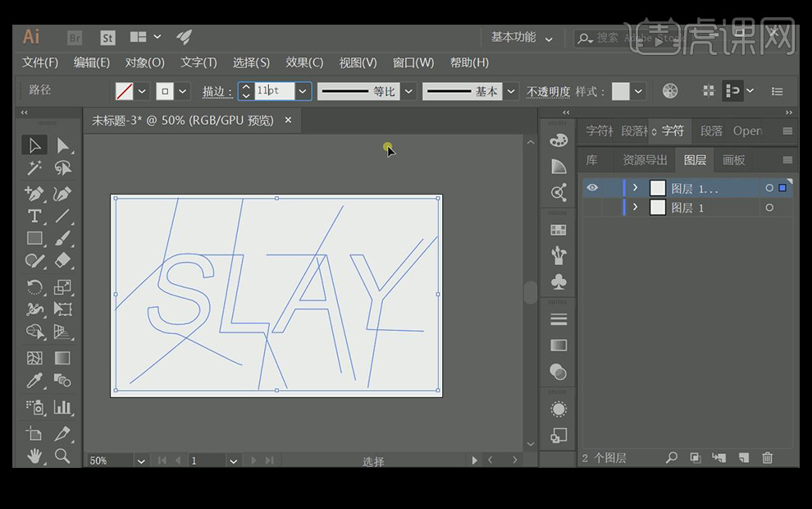Expand the 图层 1 layer contents
Image resolution: width=812 pixels, height=509 pixels.
[635, 209]
